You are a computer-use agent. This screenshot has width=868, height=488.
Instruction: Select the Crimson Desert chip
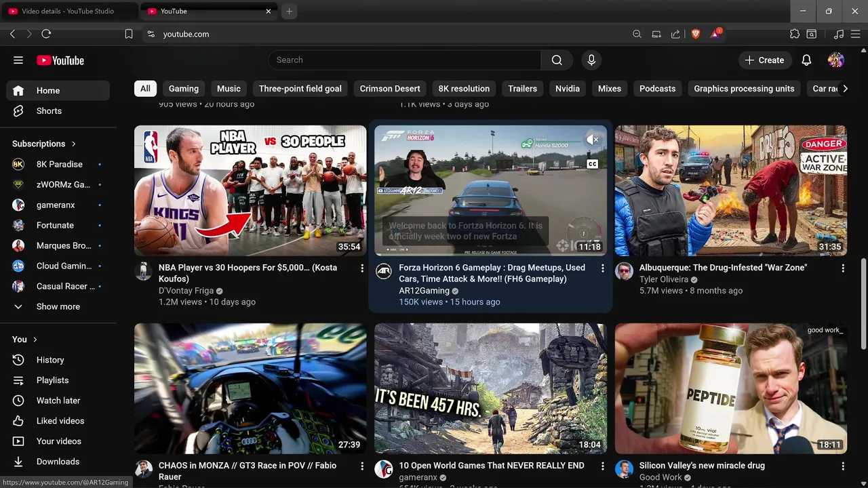click(390, 89)
